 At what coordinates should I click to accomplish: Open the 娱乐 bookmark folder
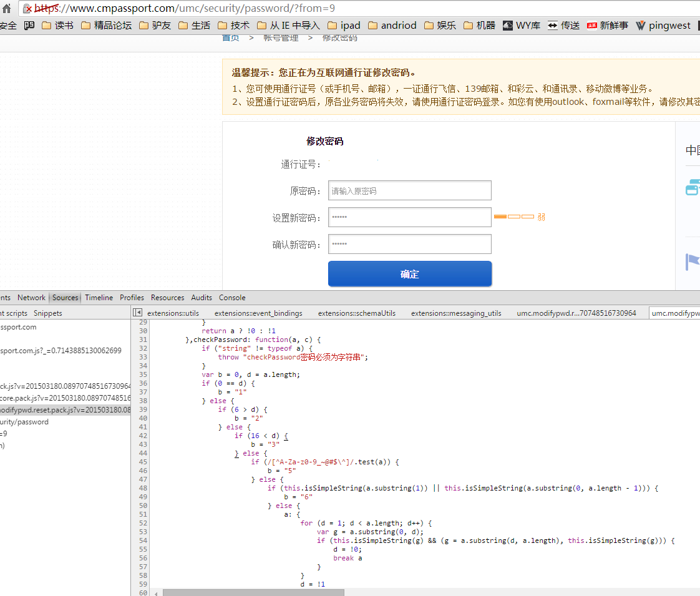click(440, 26)
